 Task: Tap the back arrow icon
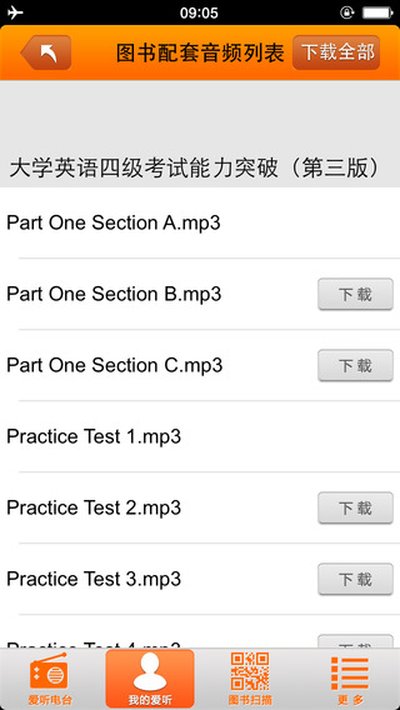tap(46, 53)
